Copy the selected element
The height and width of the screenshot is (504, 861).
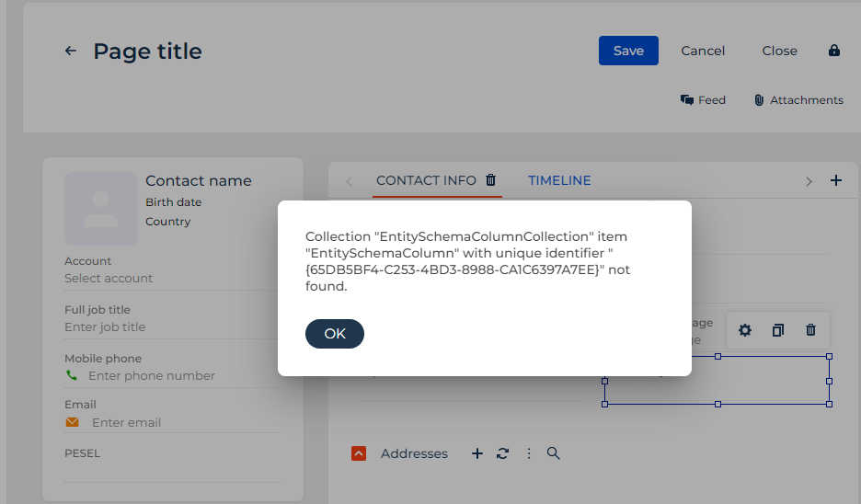tap(777, 330)
